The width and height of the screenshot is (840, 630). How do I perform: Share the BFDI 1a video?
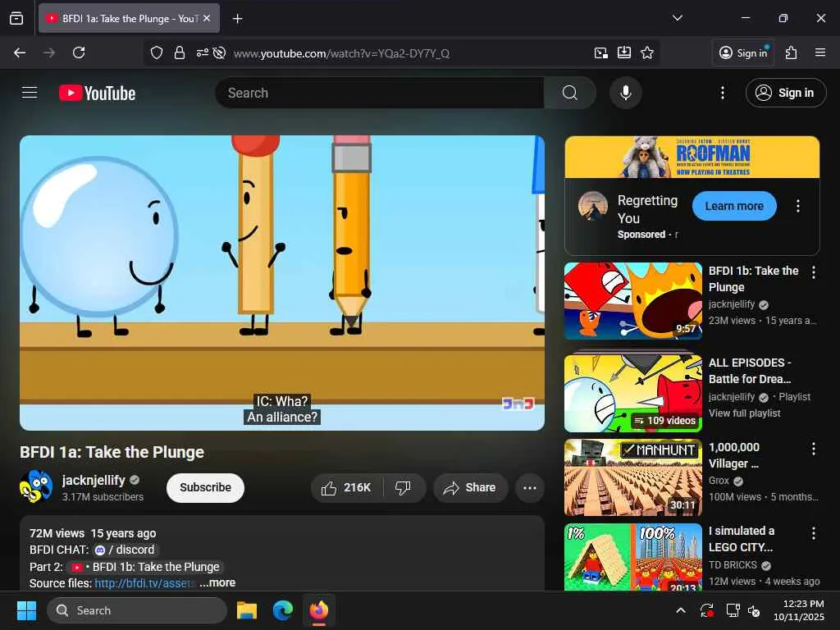470,487
